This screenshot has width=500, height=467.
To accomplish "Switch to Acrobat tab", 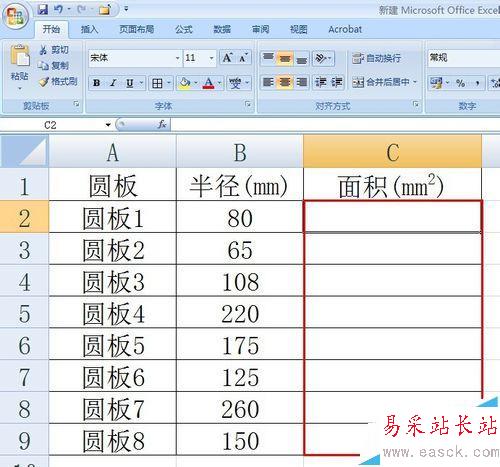I will (x=345, y=29).
